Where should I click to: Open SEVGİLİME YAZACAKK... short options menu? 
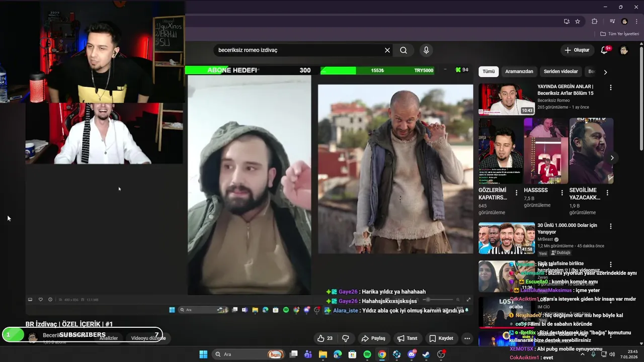click(607, 193)
